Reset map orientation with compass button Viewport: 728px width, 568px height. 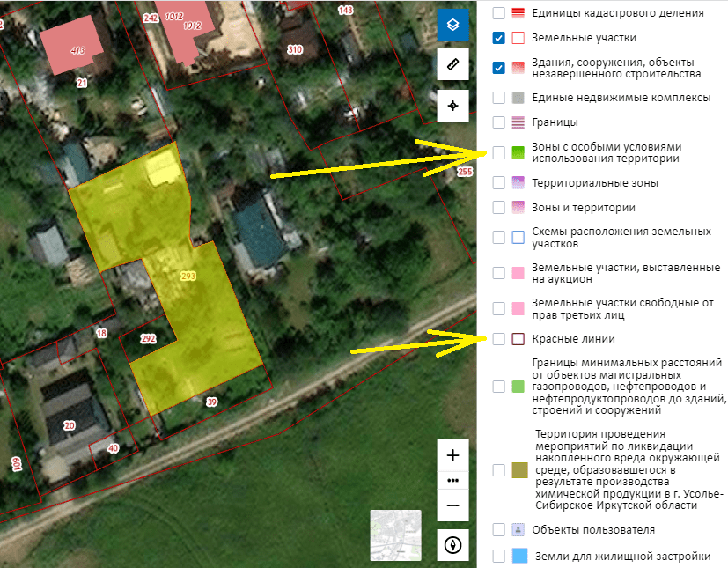[x=453, y=544]
